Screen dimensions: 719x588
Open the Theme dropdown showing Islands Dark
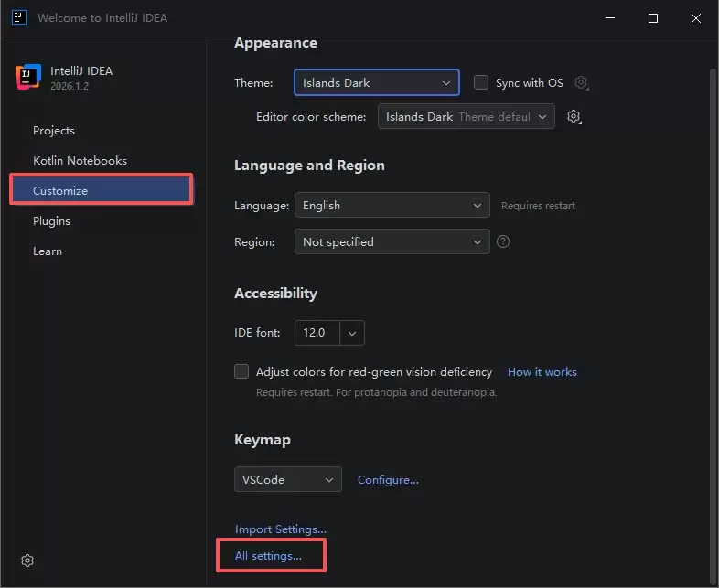[x=377, y=82]
